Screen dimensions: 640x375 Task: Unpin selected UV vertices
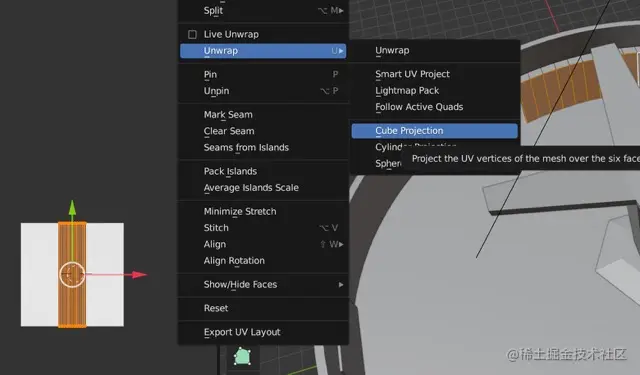coord(263,91)
